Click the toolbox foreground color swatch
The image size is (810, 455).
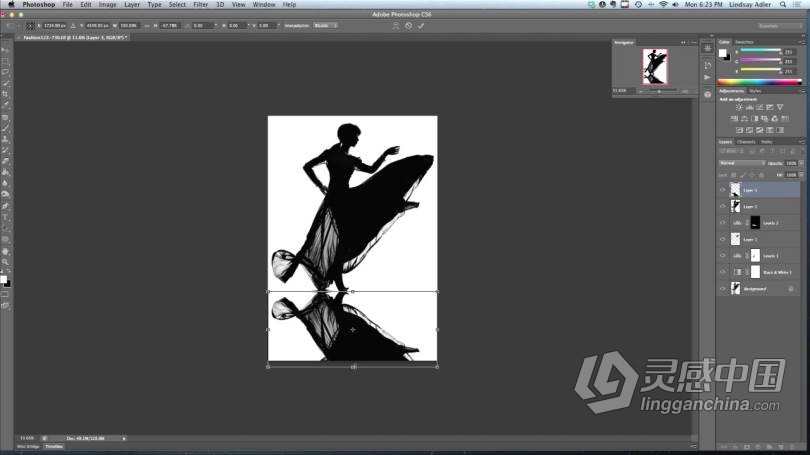point(4,279)
